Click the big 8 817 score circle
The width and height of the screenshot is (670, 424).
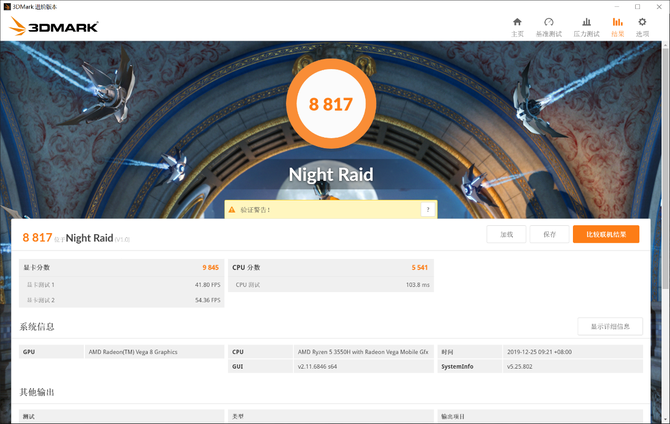[x=331, y=104]
